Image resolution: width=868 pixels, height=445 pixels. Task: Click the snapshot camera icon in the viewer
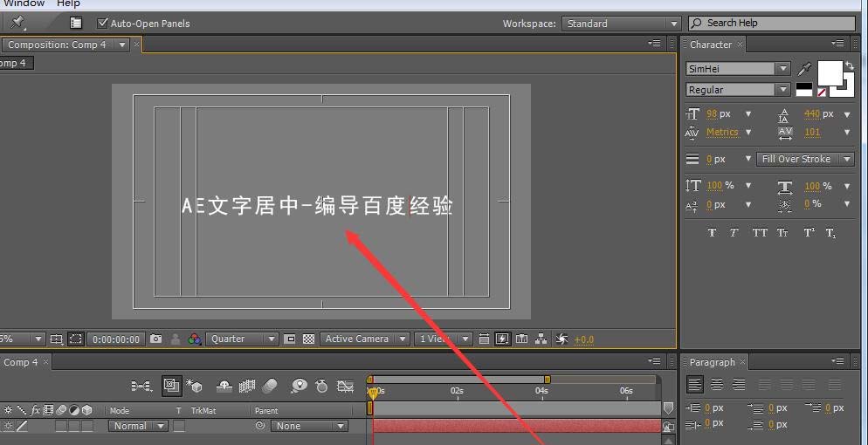[x=155, y=339]
